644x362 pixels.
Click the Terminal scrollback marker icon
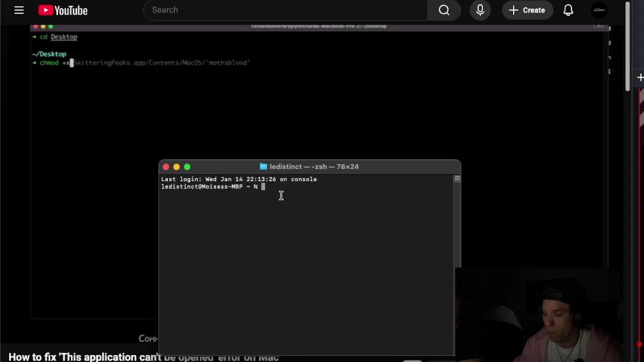pos(457,178)
